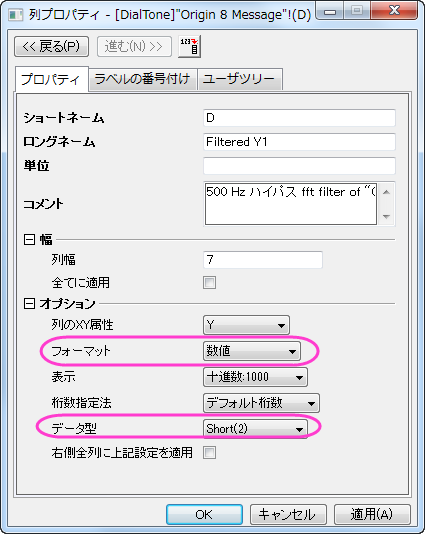The image size is (425, 534).
Task: Click the worksheet icon in the title bar
Action: (15, 15)
